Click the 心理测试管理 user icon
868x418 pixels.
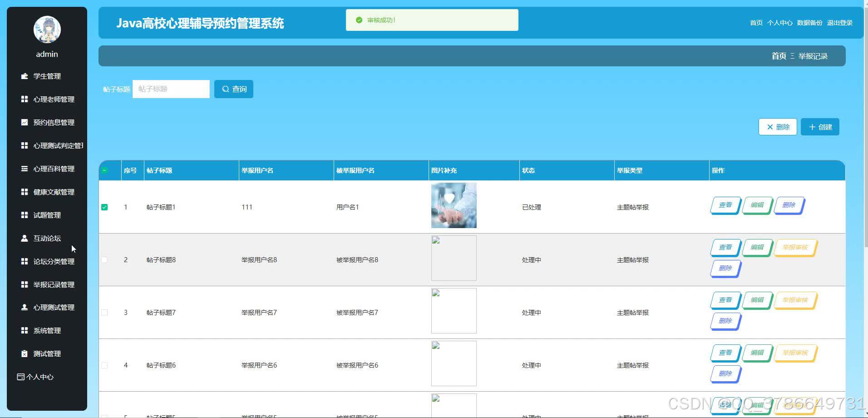coord(25,307)
